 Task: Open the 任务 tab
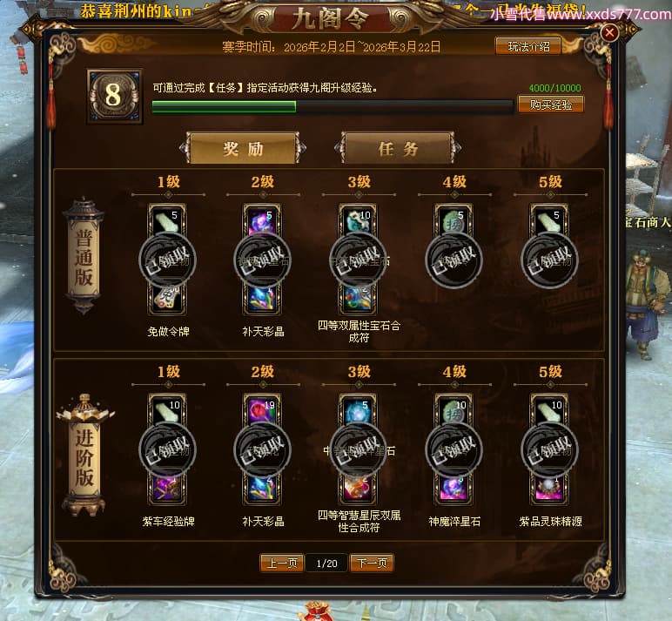point(398,148)
